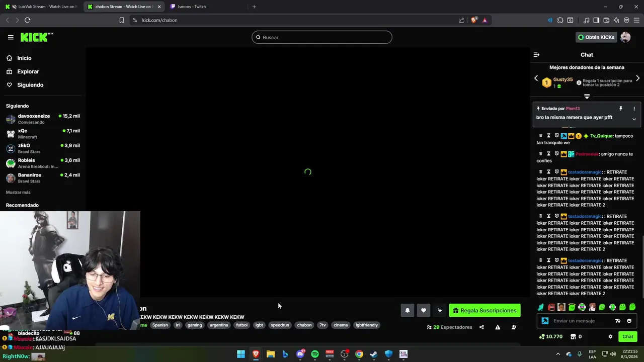The image size is (644, 362).
Task: Click the Brave Rewards triangle icon
Action: pyautogui.click(x=485, y=20)
